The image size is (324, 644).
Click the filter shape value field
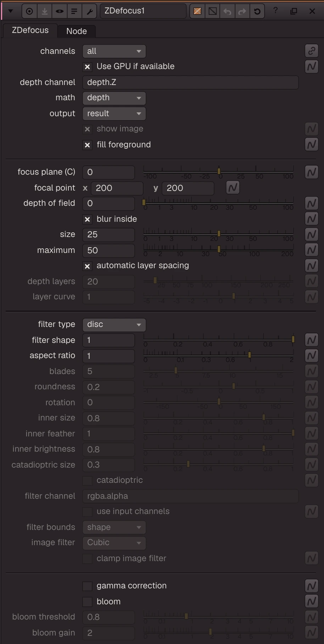(108, 340)
